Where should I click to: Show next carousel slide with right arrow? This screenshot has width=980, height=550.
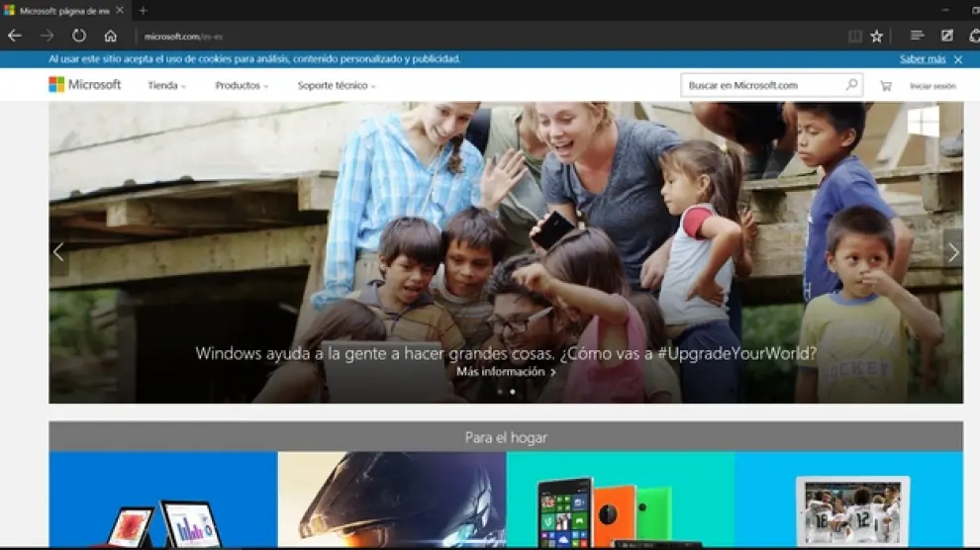[x=952, y=252]
